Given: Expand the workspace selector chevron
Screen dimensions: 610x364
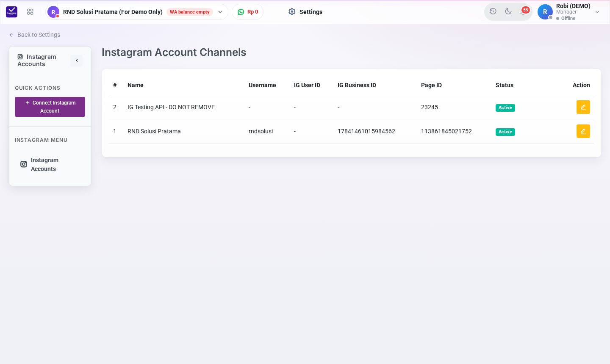Looking at the screenshot, I should (220, 12).
